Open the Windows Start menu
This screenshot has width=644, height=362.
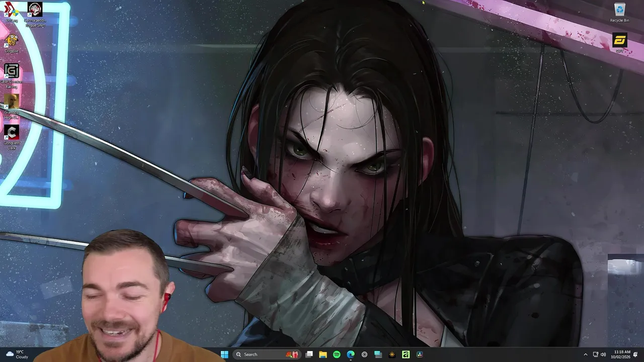(224, 354)
